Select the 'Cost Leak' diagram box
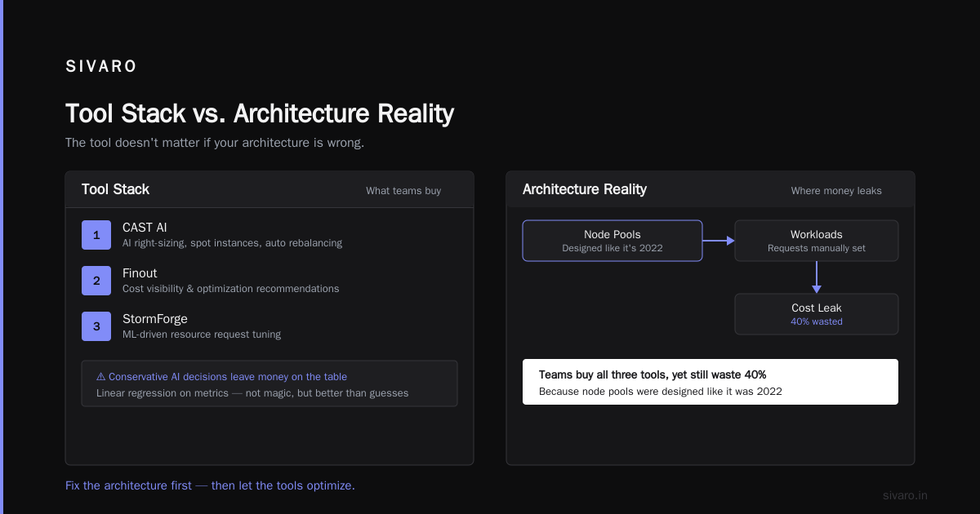 (x=817, y=314)
